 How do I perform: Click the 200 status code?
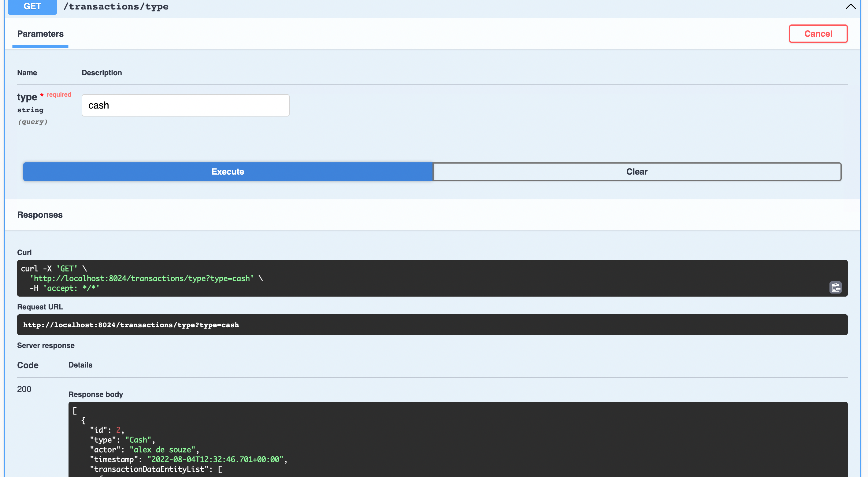pyautogui.click(x=24, y=389)
